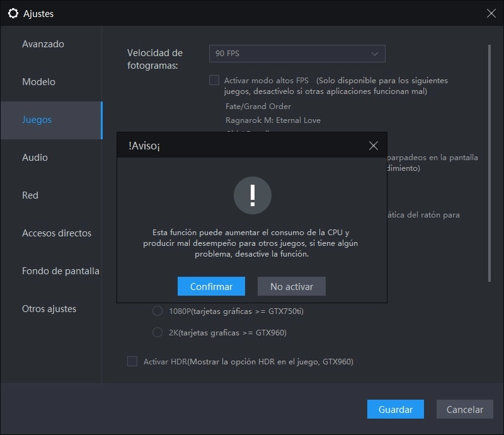
Task: Check the Activar HDR option
Action: (132, 361)
